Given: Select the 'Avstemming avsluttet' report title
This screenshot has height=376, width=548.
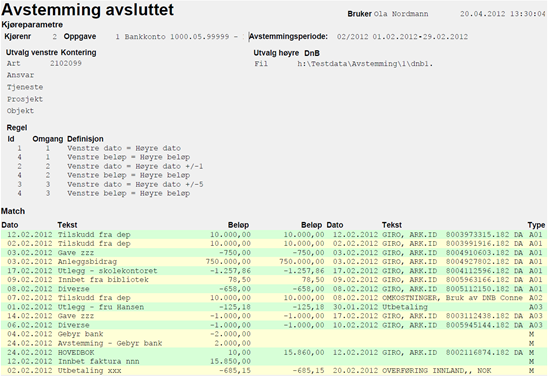Looking at the screenshot, I should click(87, 9).
